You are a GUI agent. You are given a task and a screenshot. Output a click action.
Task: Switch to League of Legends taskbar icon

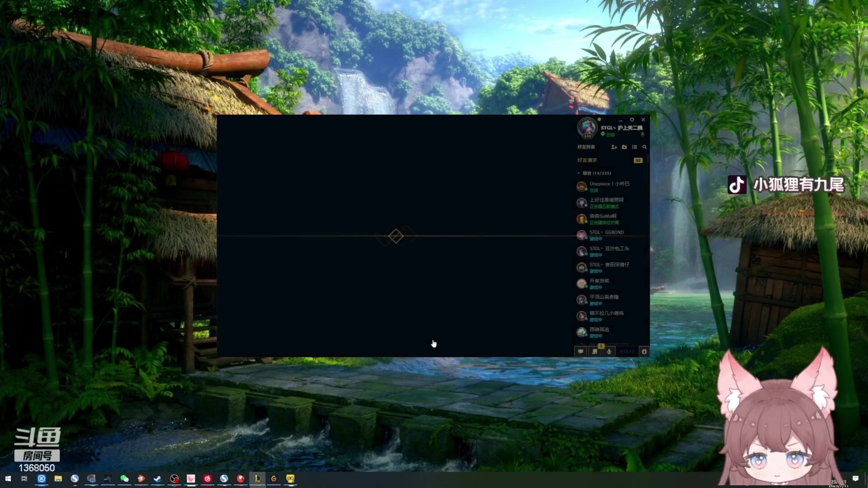coord(257,479)
